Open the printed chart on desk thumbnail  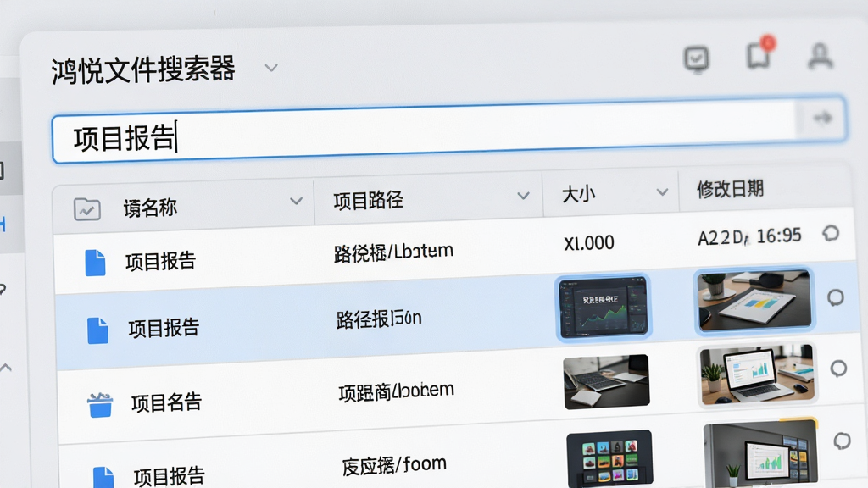click(x=754, y=301)
